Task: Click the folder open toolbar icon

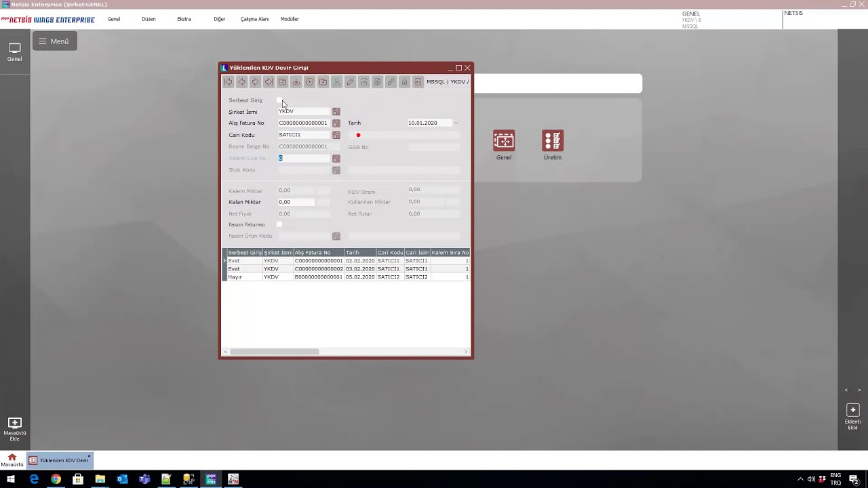Action: (283, 82)
